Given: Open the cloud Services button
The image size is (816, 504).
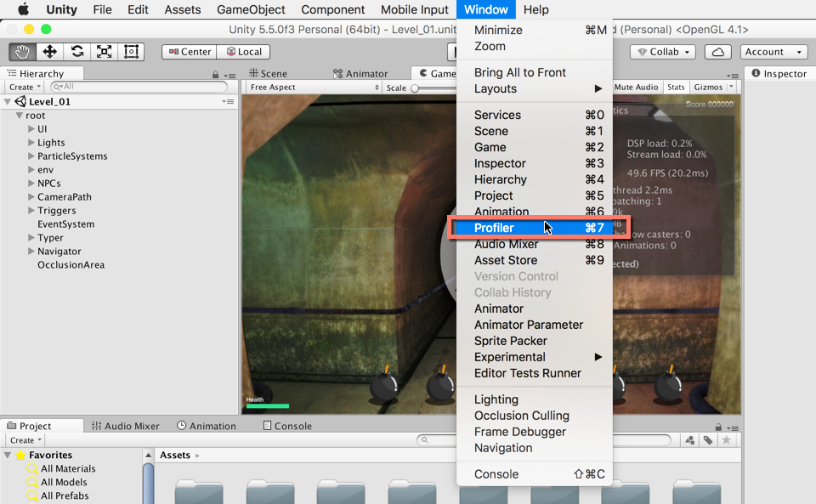Looking at the screenshot, I should click(x=717, y=52).
